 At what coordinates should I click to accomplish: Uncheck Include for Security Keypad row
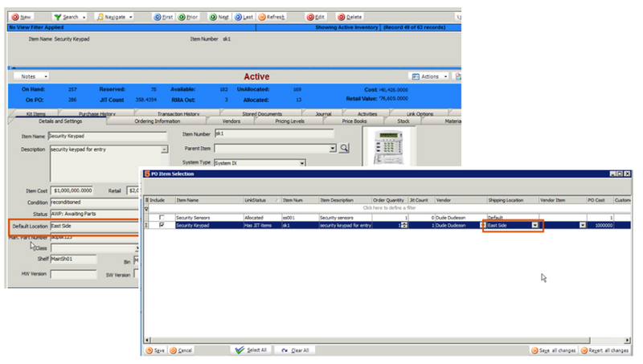162,226
